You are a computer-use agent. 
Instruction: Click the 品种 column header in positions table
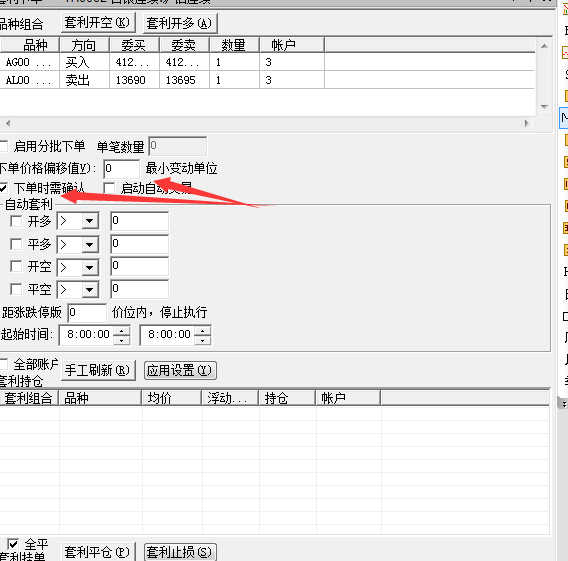tap(100, 398)
